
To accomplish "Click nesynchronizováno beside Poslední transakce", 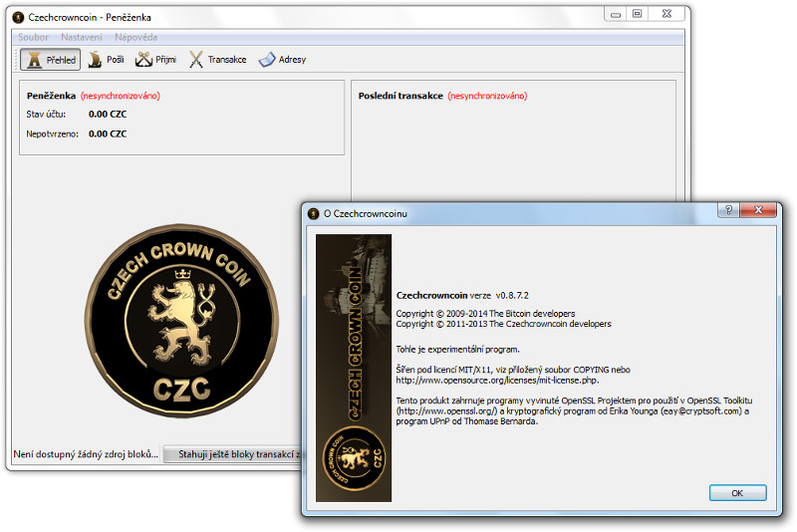I will 487,96.
